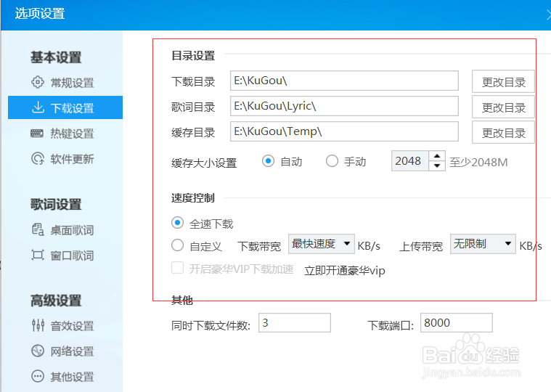
Task: Click the ellipsis icon beside 其他设置
Action: tap(38, 376)
